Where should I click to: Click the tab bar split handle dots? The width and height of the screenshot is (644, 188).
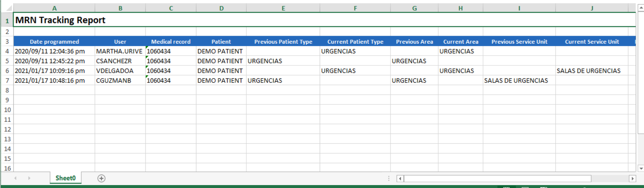coord(389,178)
